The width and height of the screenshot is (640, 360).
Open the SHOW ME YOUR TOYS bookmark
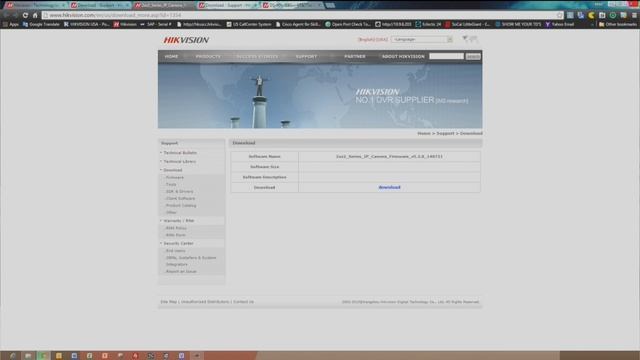pos(518,24)
